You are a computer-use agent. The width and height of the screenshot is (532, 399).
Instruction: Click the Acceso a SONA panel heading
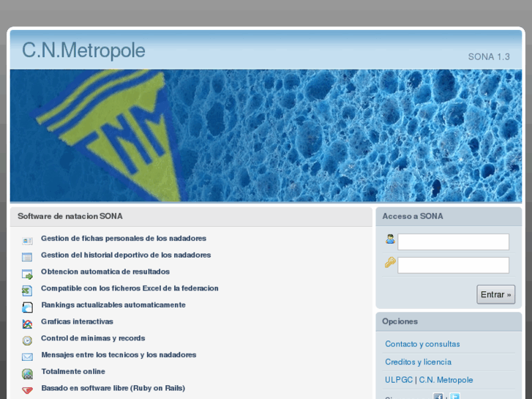tap(413, 216)
